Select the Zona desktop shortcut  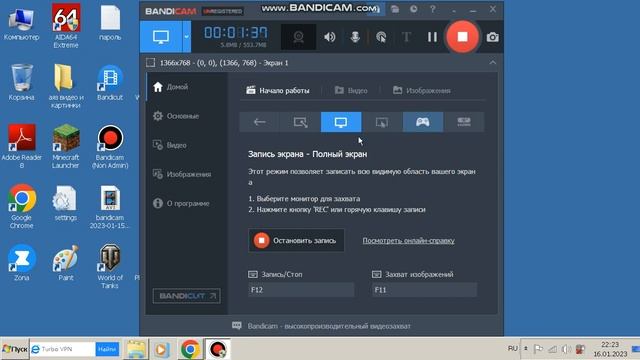point(21,263)
